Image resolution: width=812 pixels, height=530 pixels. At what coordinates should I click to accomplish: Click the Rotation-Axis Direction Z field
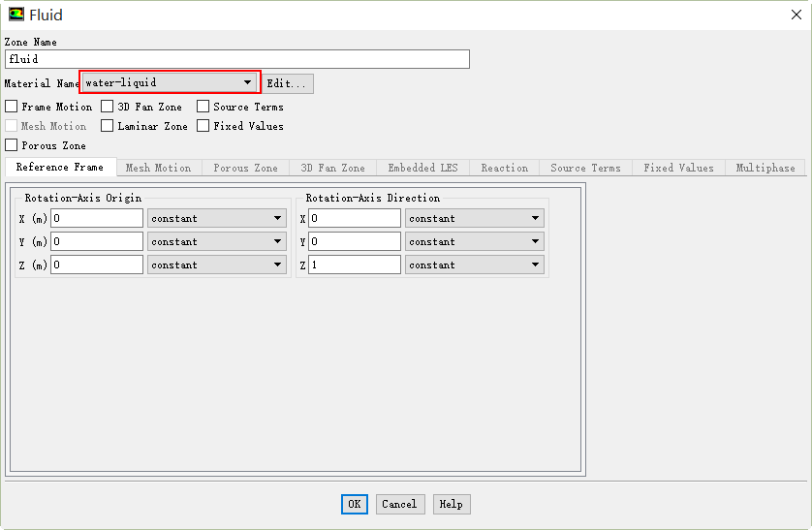(355, 265)
